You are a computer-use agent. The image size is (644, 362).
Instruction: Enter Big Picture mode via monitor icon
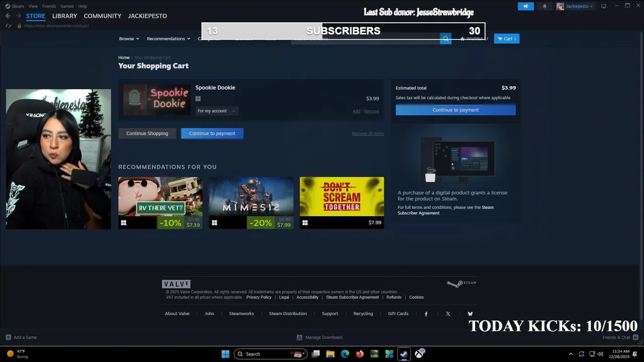(604, 6)
